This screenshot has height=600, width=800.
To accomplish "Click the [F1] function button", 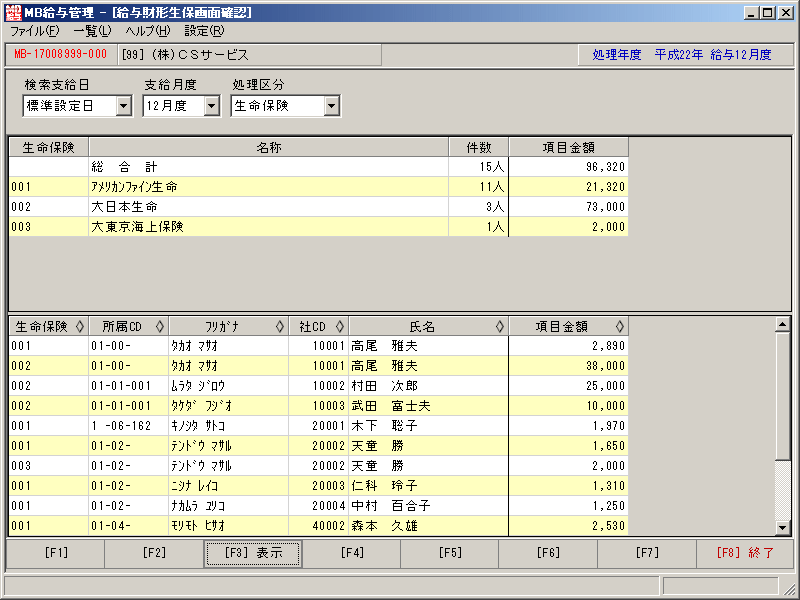I will tap(56, 554).
